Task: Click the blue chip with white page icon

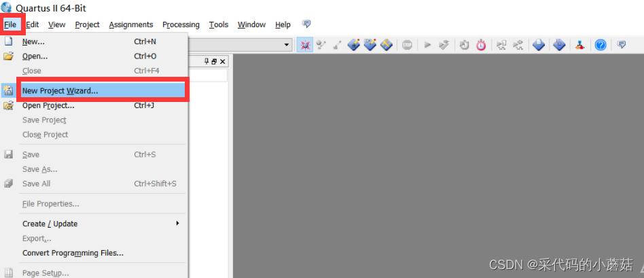Action: [539, 45]
